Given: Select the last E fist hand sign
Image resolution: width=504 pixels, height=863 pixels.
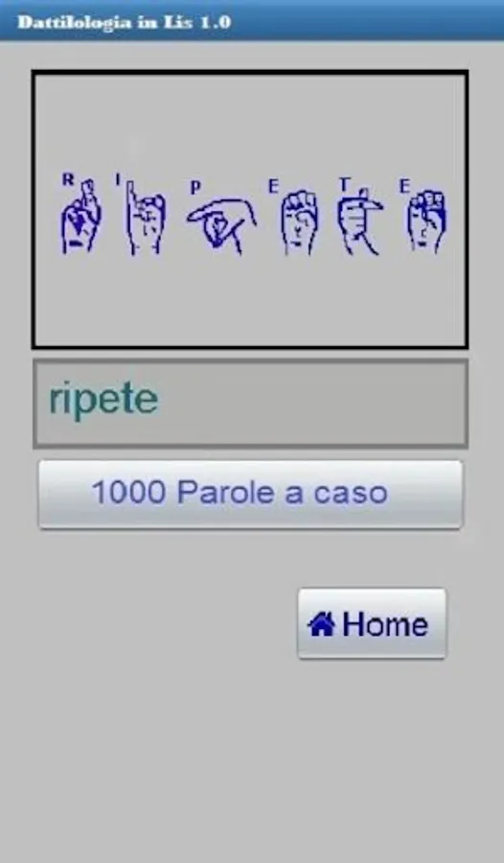Looking at the screenshot, I should (x=427, y=222).
